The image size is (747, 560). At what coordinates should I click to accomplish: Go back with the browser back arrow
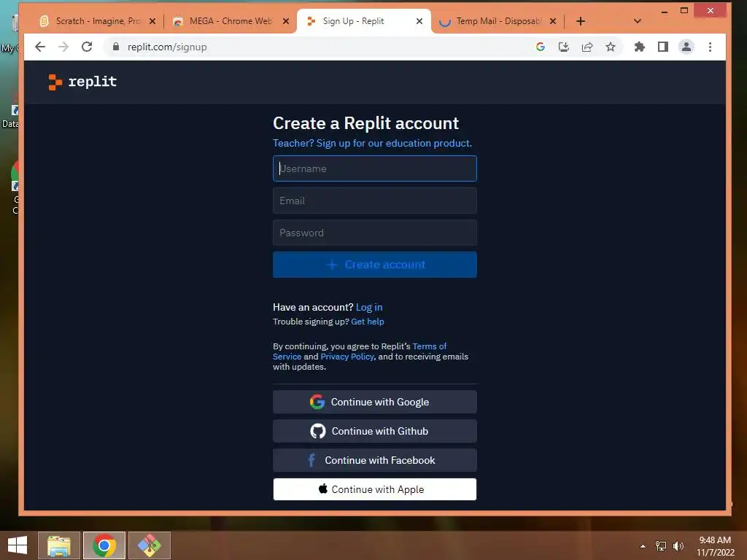click(40, 47)
